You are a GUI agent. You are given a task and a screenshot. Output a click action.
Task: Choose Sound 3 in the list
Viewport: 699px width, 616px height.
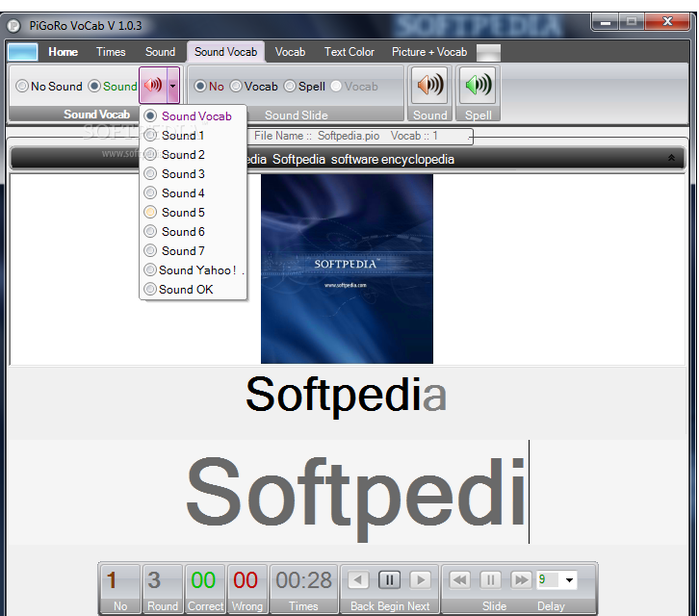(x=193, y=173)
